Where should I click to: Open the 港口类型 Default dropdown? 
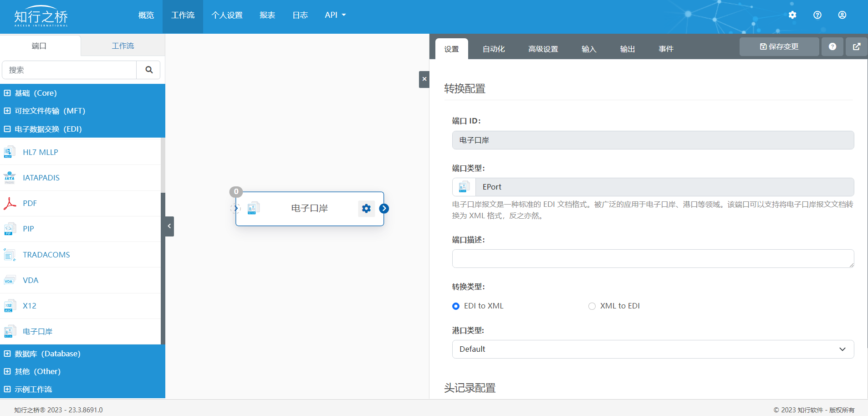click(x=653, y=349)
